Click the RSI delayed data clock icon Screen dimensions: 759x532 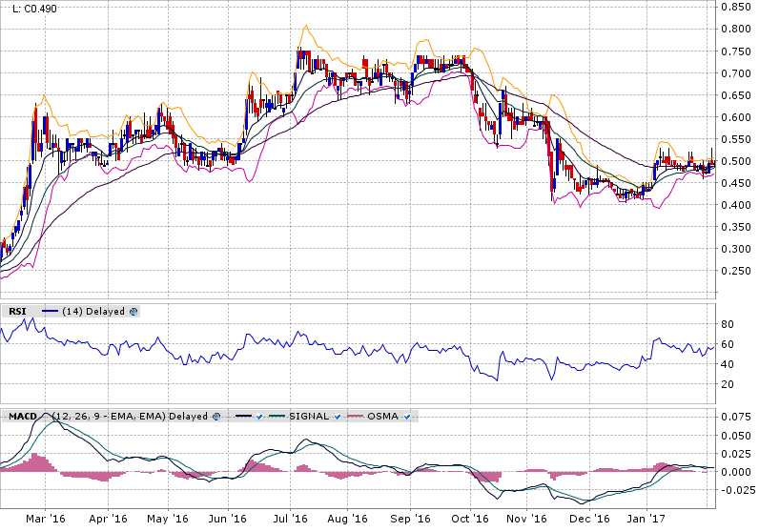pyautogui.click(x=133, y=311)
